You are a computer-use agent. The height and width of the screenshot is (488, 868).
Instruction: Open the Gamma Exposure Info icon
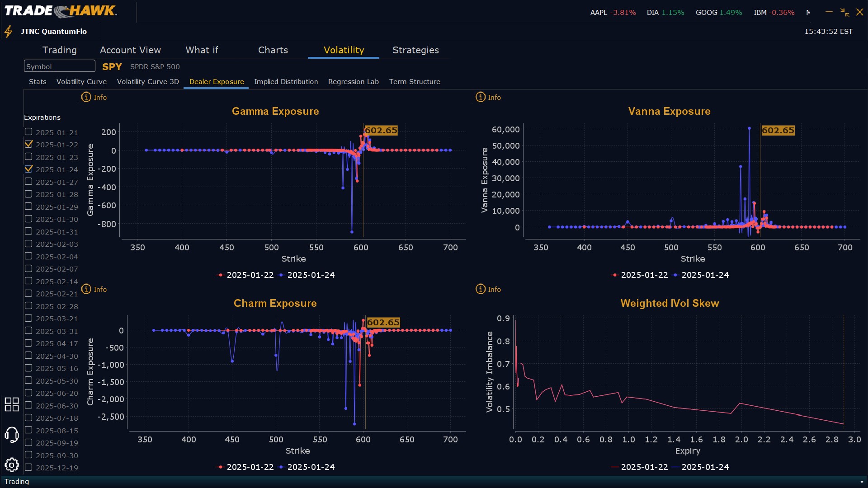point(86,97)
